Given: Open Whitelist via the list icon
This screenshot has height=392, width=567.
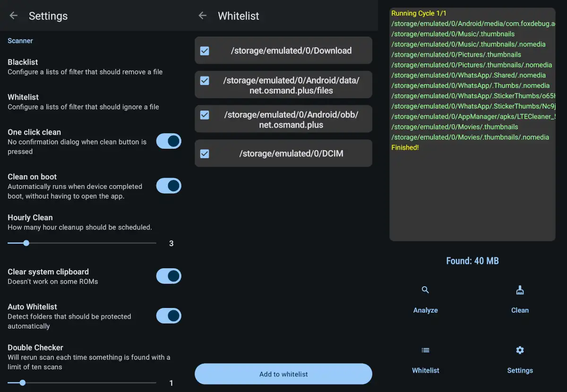Looking at the screenshot, I should (x=425, y=350).
